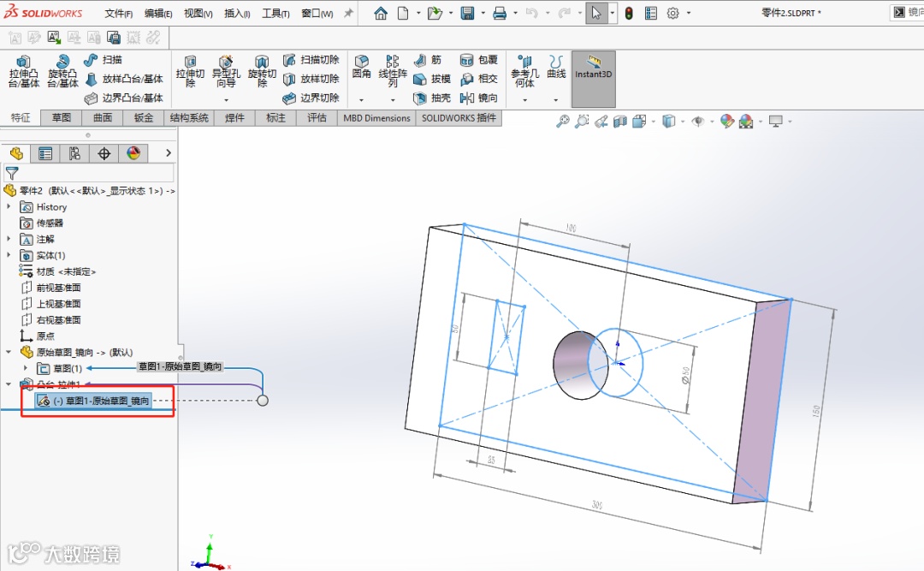The width and height of the screenshot is (924, 571).
Task: Pin the menu bar with the pushpin
Action: point(348,13)
